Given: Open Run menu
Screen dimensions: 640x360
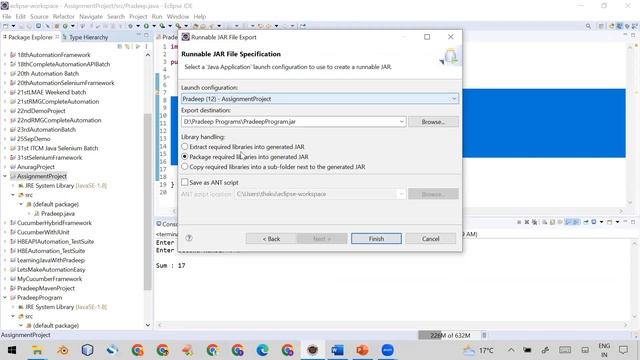Looking at the screenshot, I should tap(157, 16).
